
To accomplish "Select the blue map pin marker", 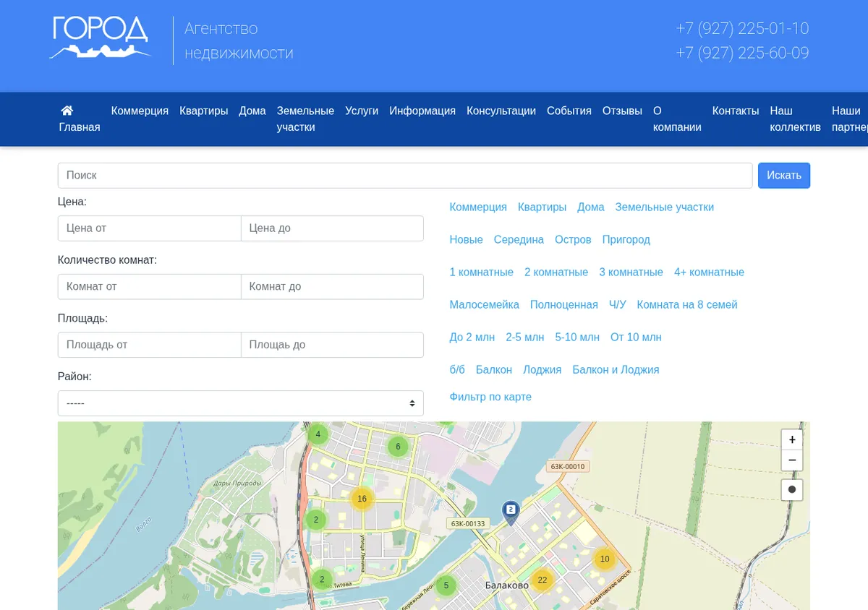I will tap(511, 513).
